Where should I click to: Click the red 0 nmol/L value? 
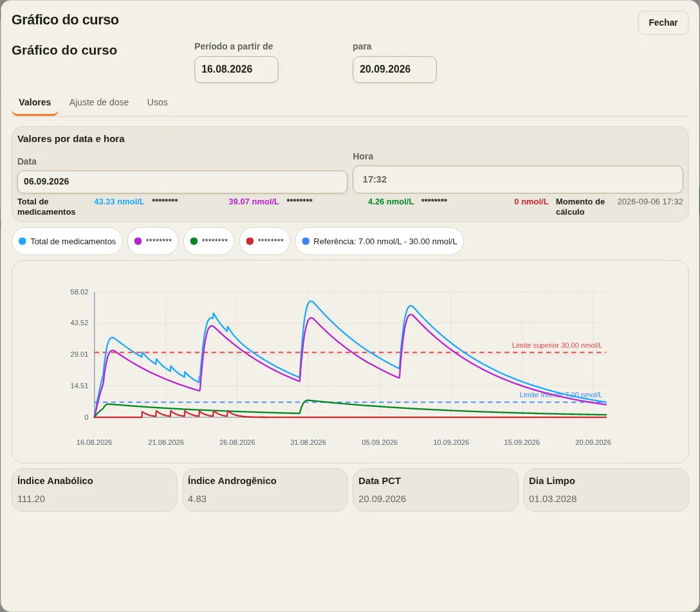(x=531, y=202)
